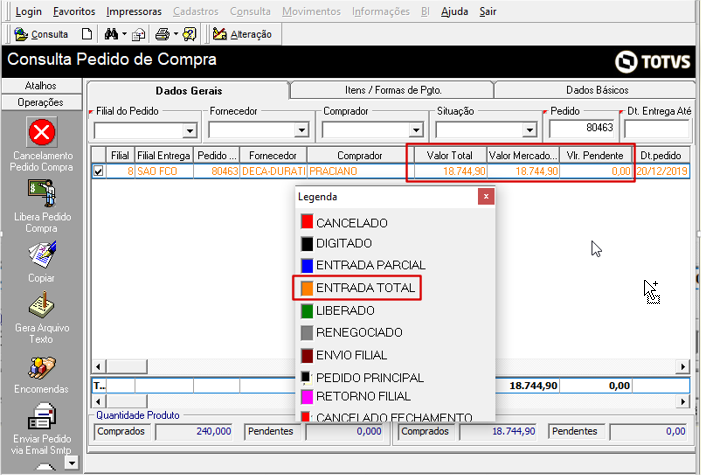Click the Pedido input field with 80463
The height and width of the screenshot is (475, 701).
click(582, 128)
